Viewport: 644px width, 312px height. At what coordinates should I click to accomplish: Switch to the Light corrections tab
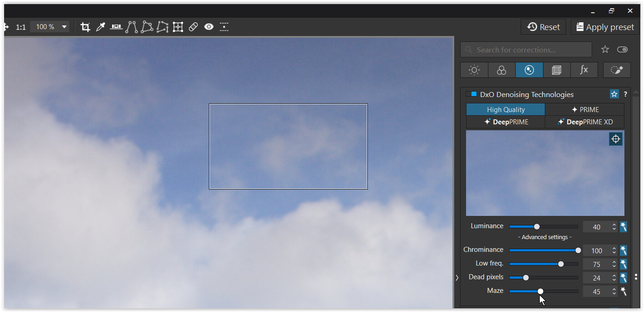coord(474,70)
